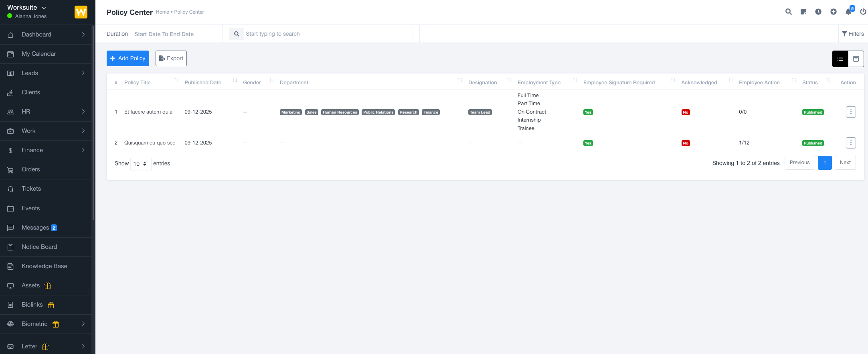Image resolution: width=868 pixels, height=354 pixels.
Task: Click the Export button
Action: tap(171, 59)
